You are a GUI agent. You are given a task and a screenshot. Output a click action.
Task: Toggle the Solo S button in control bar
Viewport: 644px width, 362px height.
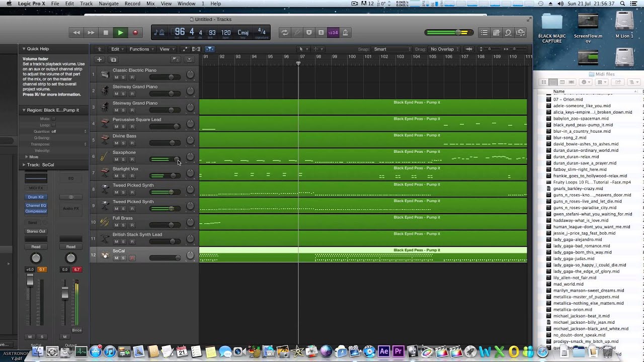pos(321,33)
